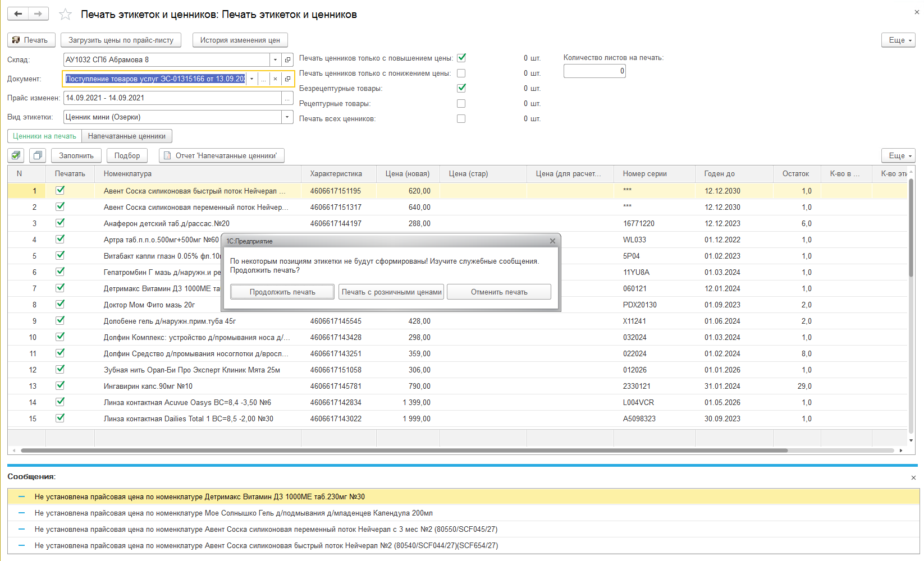
Task: Close the Сообщения panel
Action: [x=913, y=477]
